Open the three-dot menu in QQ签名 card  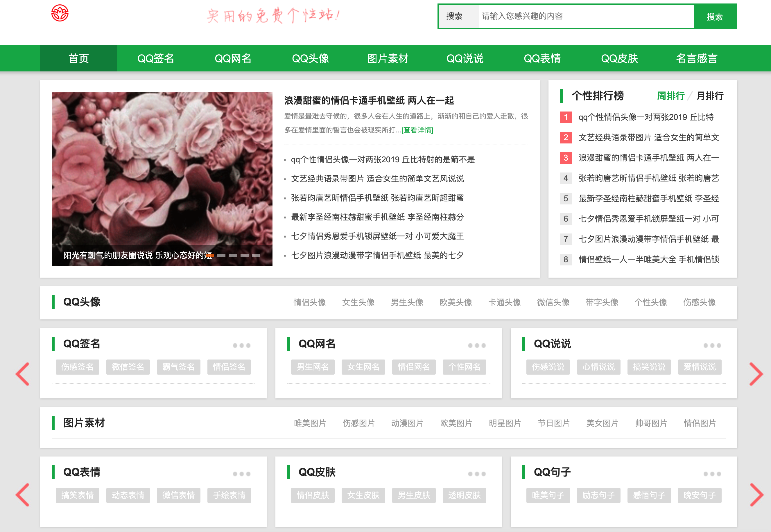point(241,345)
